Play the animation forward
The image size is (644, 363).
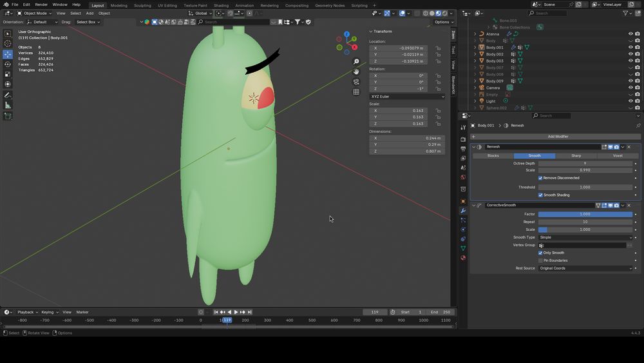tap(236, 313)
